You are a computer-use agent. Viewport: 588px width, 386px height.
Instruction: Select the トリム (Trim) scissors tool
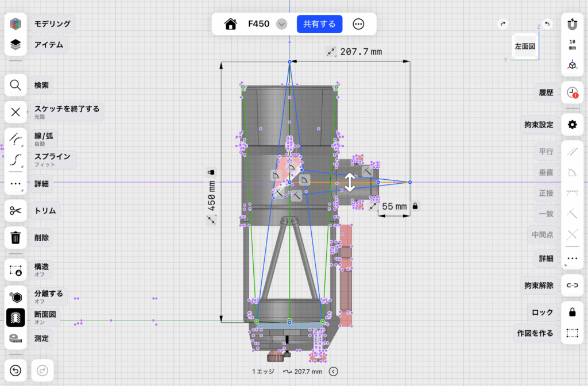[x=16, y=211]
